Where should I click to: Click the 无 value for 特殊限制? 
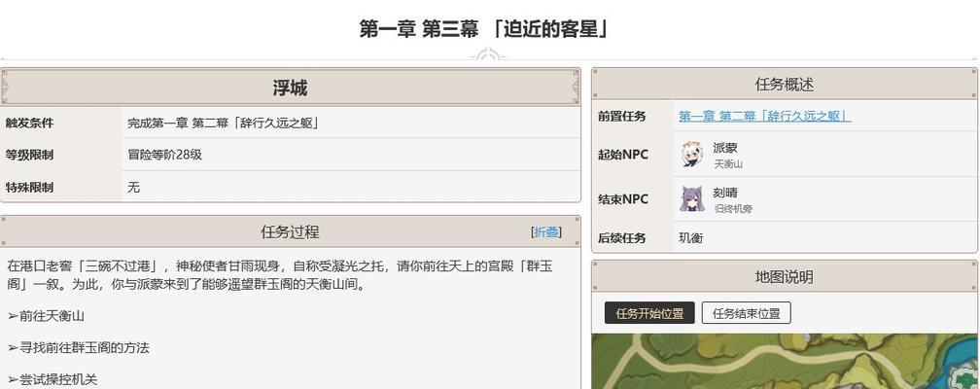pos(134,187)
